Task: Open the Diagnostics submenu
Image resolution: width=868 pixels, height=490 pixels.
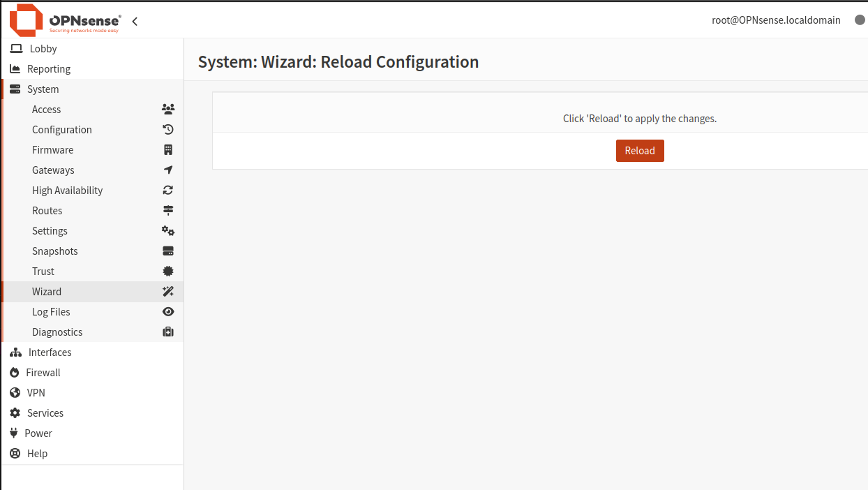Action: pos(93,332)
